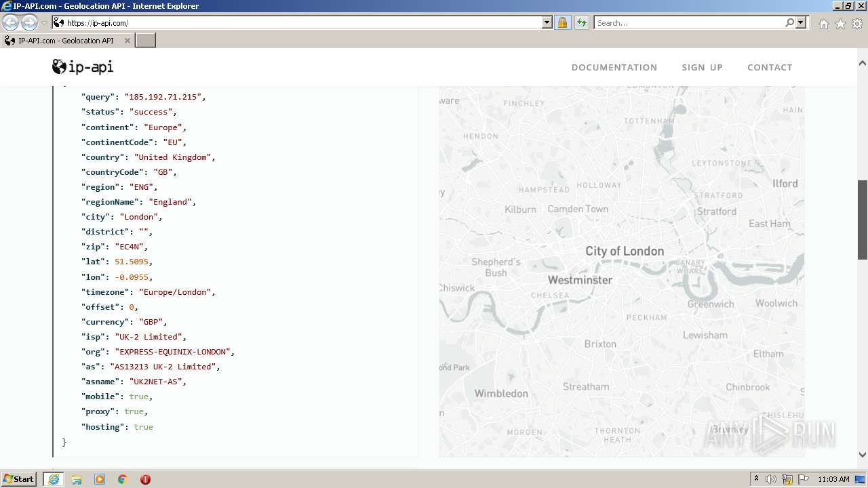868x488 pixels.
Task: Open the SIGN UP menu link
Action: [x=702, y=67]
